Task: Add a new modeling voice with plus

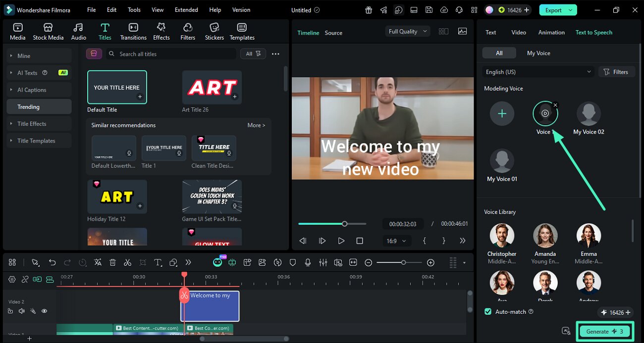Action: tap(502, 113)
